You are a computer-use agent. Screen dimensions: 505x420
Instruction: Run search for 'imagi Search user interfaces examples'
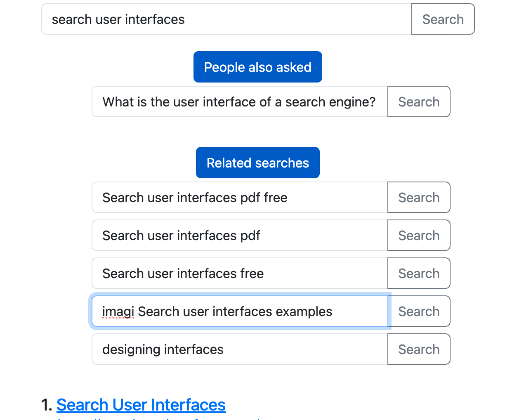[419, 311]
